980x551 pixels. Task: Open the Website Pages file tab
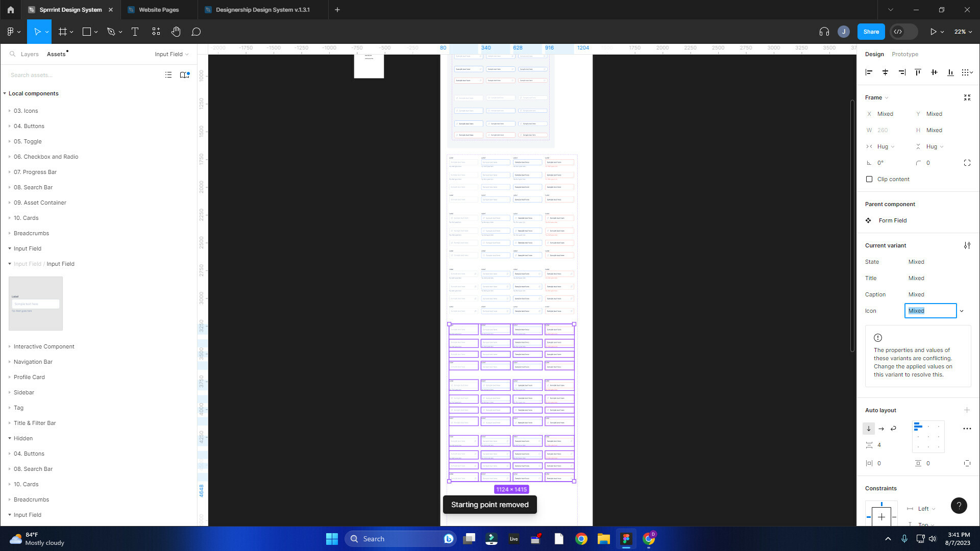[x=159, y=10]
